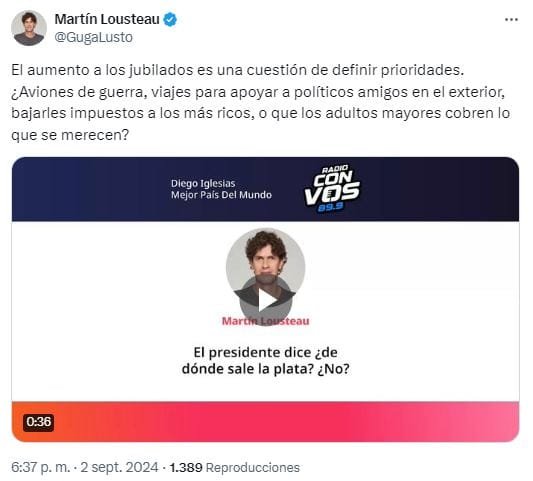Image resolution: width=533 pixels, height=481 pixels.
Task: Click the dark blue video header banner
Action: point(265,189)
